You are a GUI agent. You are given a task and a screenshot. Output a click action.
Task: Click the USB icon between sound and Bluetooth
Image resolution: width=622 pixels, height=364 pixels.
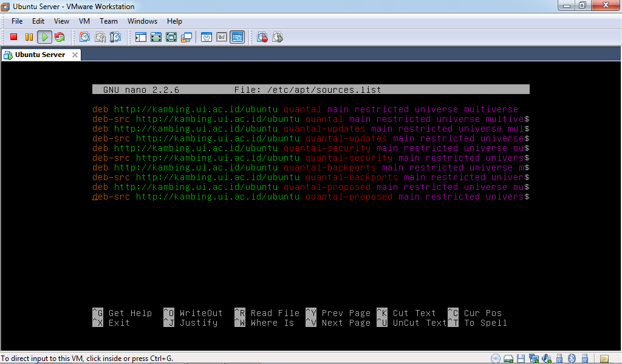[559, 359]
